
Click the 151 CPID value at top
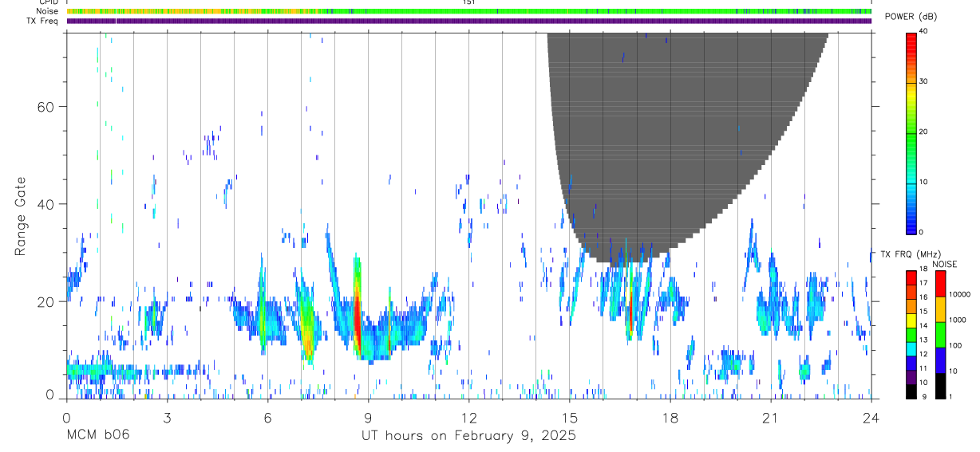click(469, 2)
